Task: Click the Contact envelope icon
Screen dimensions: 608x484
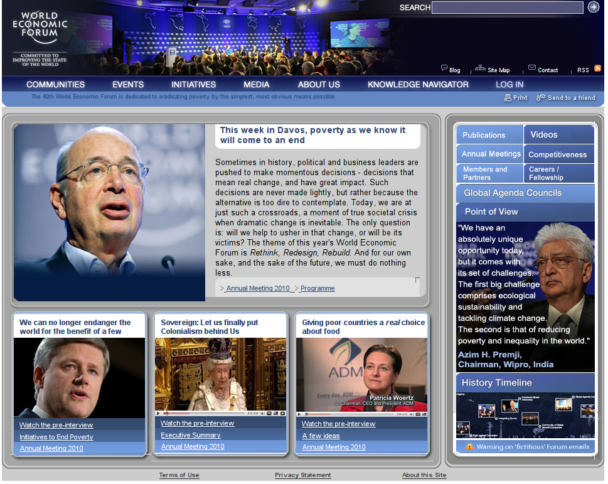Action: click(532, 69)
